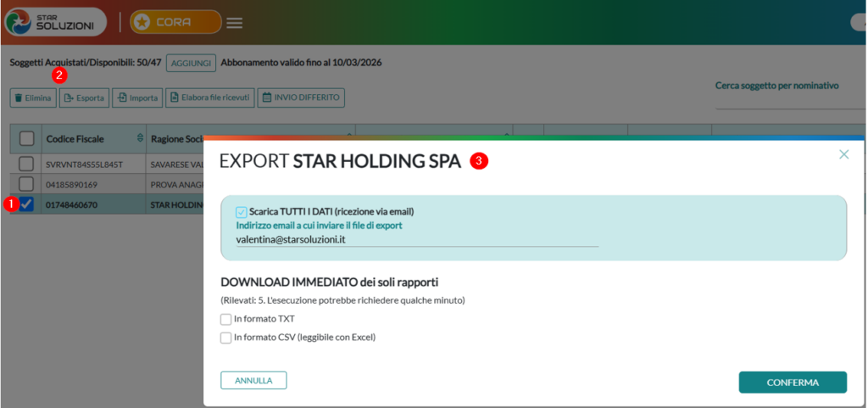The image size is (868, 408).
Task: Click Elabora file ricevuti button
Action: pos(210,98)
